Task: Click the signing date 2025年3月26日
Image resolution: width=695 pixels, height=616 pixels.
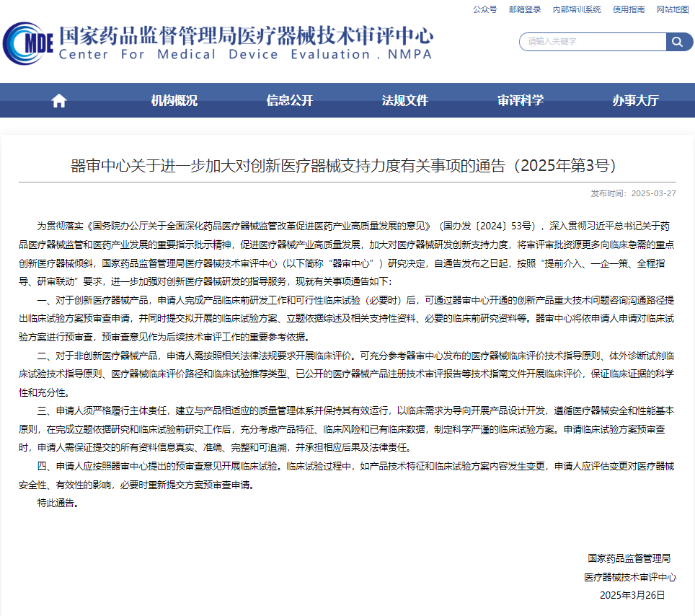Action: tap(632, 595)
